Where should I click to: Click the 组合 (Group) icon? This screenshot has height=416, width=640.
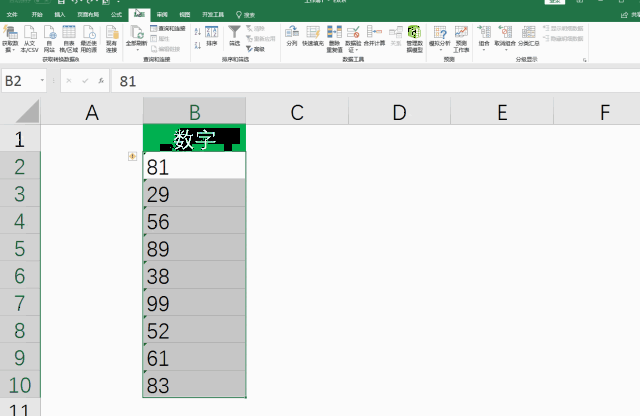click(x=484, y=33)
